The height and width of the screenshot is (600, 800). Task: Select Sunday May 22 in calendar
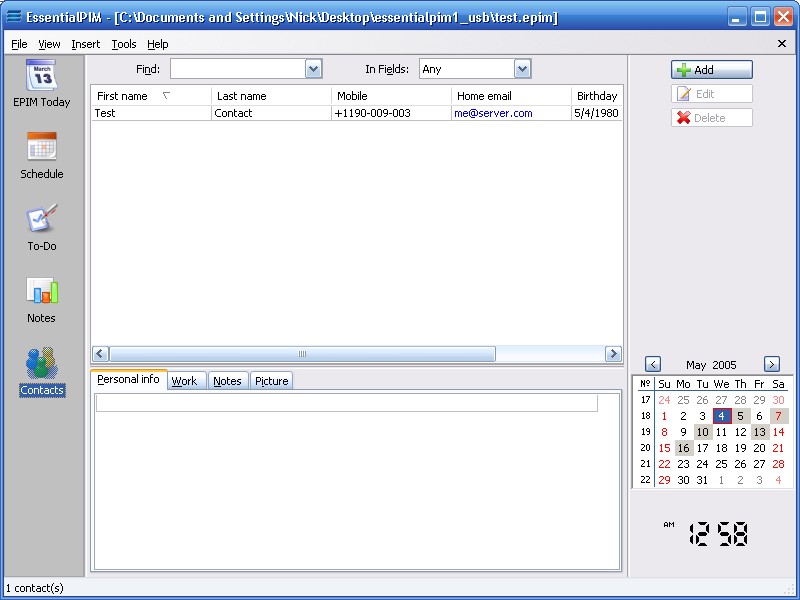click(x=664, y=464)
